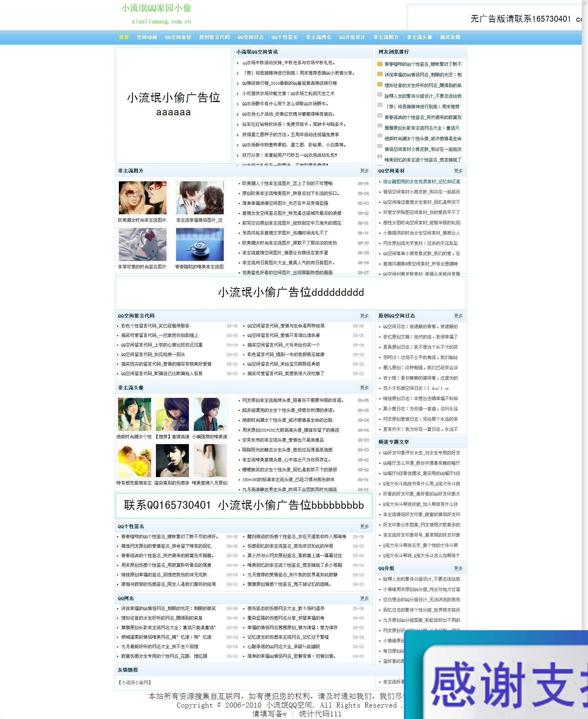Screen dimensions: 588x719
Task: Open QQ餐厅怎么开通 article link
Action: [421, 463]
